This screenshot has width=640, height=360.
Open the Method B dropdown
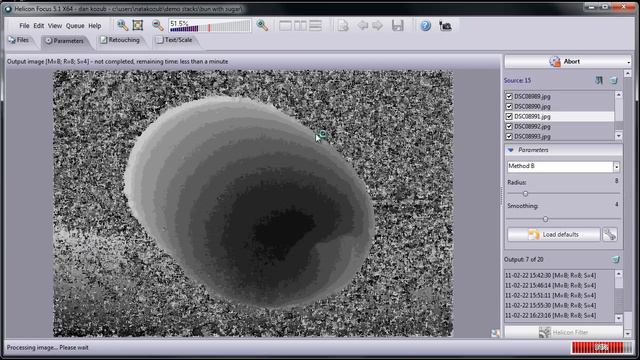coord(616,167)
